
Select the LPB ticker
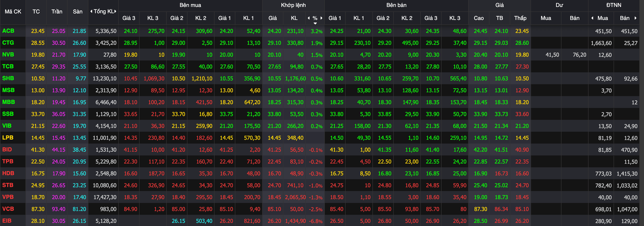tap(8, 138)
